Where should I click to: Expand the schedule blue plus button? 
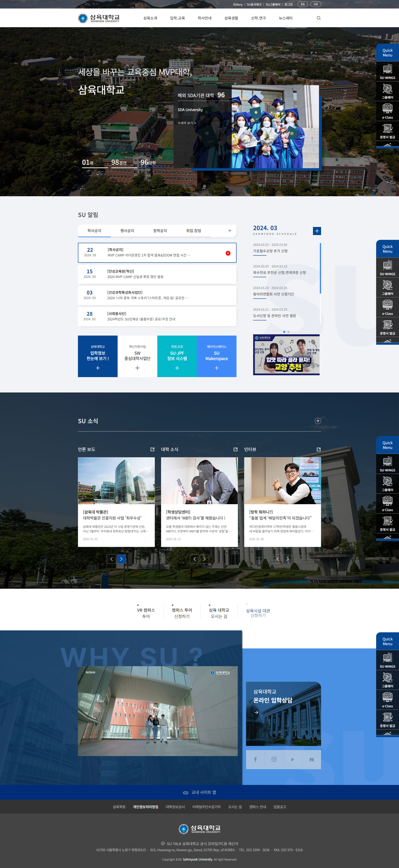pos(317,231)
